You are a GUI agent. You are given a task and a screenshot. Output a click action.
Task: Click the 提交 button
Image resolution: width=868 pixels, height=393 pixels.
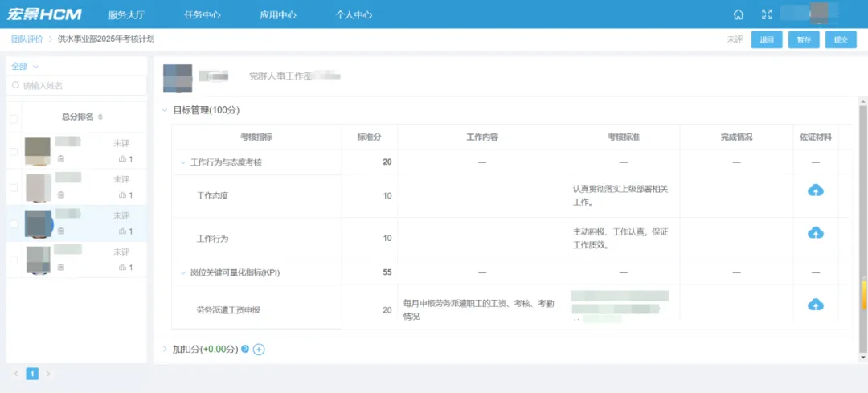841,40
